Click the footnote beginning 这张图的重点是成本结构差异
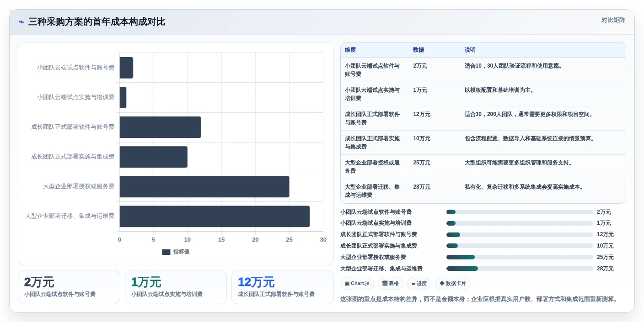Image resolution: width=644 pixels, height=322 pixels. (x=480, y=300)
